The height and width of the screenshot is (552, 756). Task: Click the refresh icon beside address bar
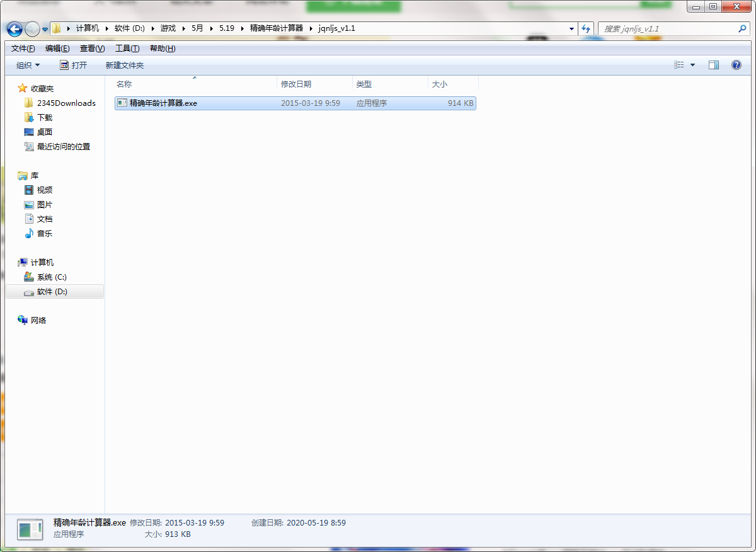pos(587,29)
